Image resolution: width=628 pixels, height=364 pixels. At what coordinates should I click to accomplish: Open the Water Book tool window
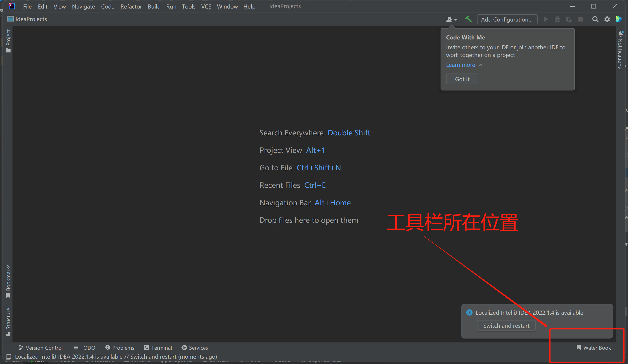[593, 348]
